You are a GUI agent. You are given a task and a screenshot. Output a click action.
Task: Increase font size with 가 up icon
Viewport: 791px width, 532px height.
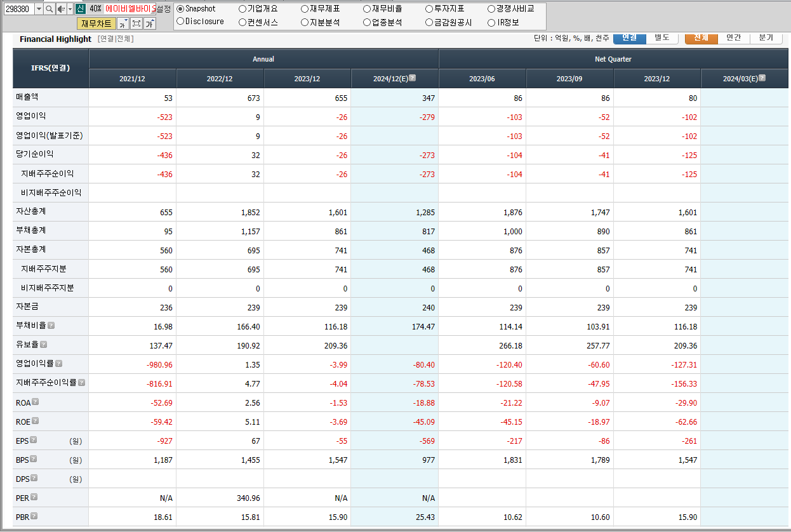[150, 23]
